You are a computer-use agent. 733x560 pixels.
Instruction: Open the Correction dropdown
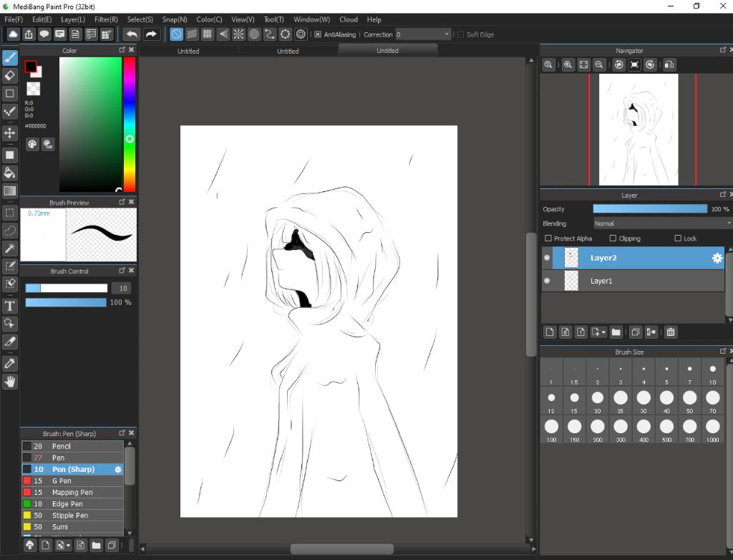tap(424, 34)
